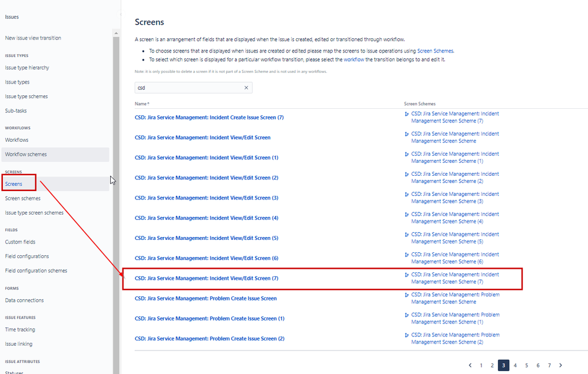
Task: Open Sub-tasks in sidebar
Action: pyautogui.click(x=16, y=111)
